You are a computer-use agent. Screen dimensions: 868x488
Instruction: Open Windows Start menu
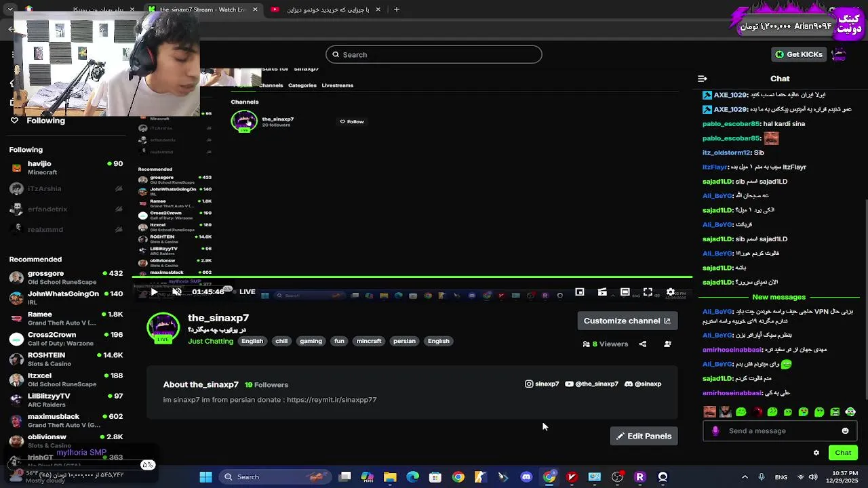click(205, 476)
